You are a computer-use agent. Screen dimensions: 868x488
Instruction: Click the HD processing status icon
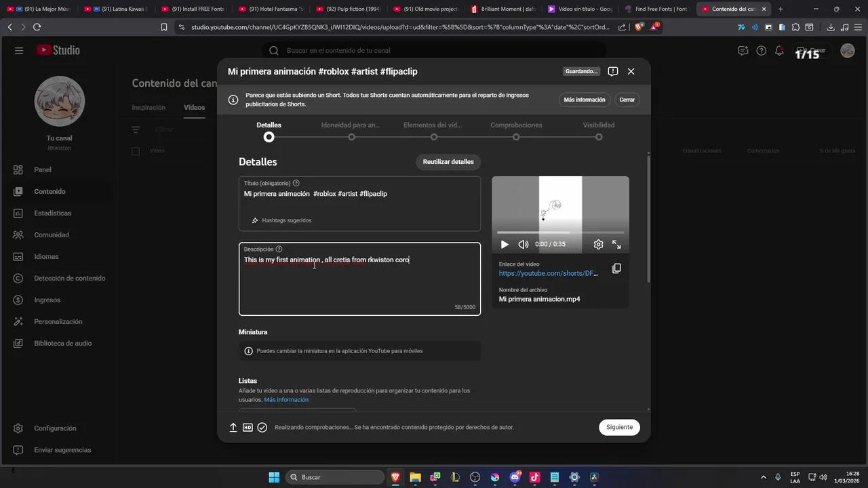[x=248, y=428]
